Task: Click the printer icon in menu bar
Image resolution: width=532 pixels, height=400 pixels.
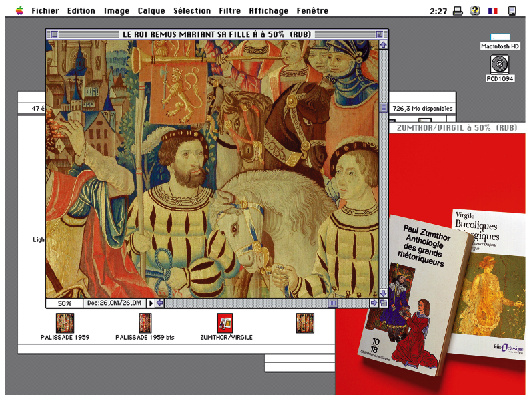Action: [458, 11]
